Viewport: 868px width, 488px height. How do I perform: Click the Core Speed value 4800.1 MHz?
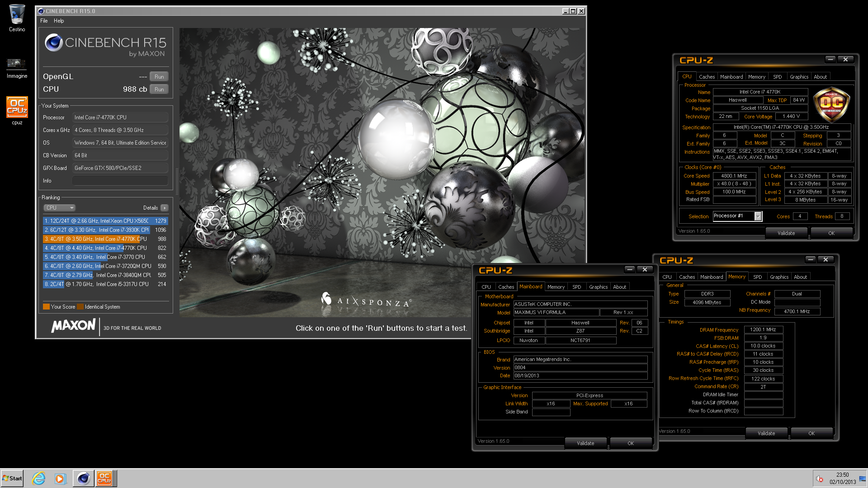[x=734, y=176]
